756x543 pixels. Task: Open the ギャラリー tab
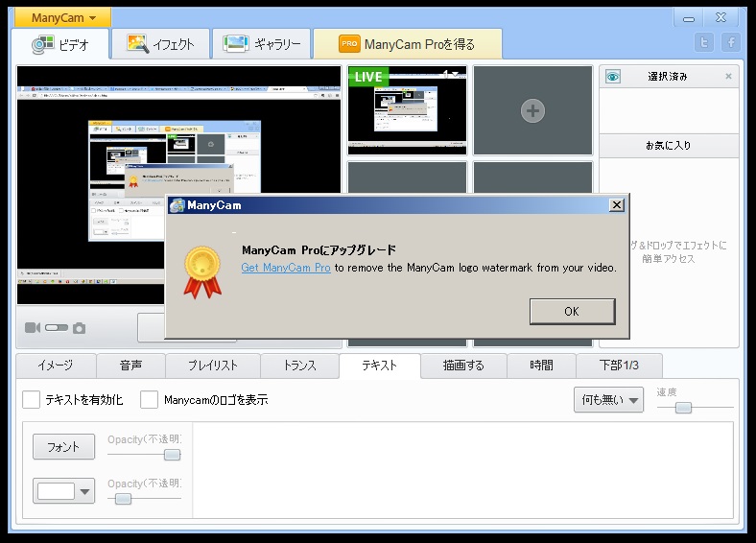tap(261, 44)
